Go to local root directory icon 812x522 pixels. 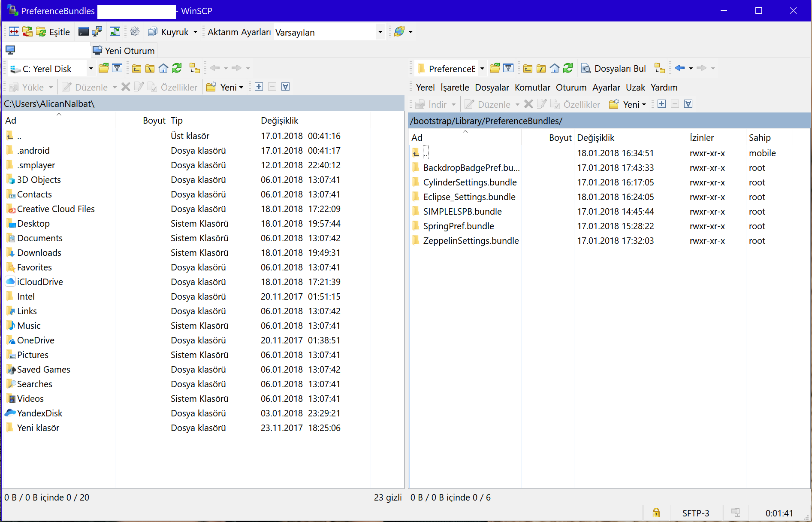click(x=150, y=68)
